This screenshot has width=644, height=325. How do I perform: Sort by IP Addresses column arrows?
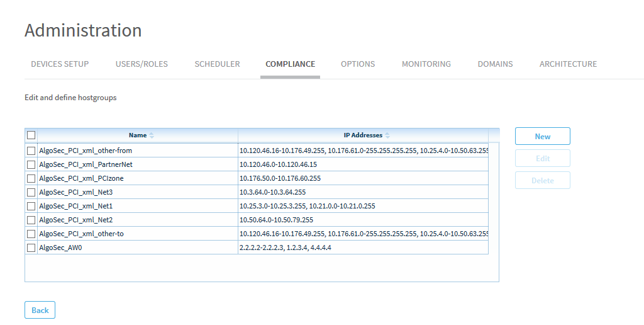pyautogui.click(x=387, y=135)
